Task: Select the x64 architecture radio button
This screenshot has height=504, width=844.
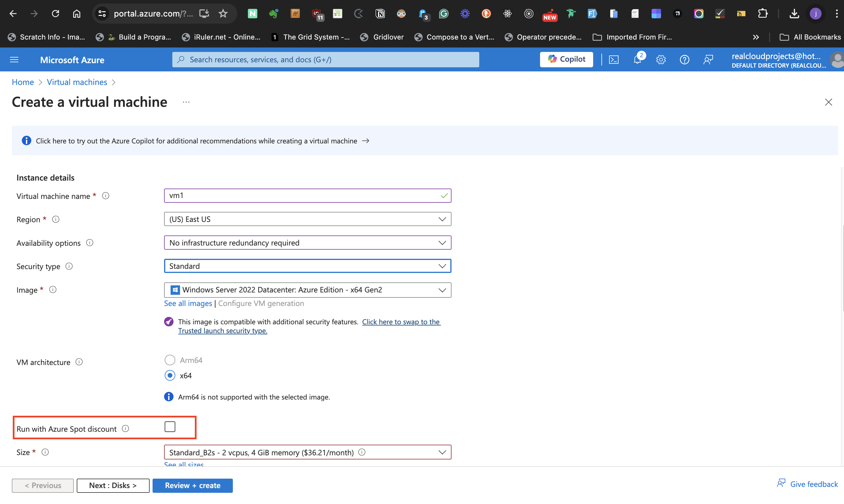Action: 170,375
